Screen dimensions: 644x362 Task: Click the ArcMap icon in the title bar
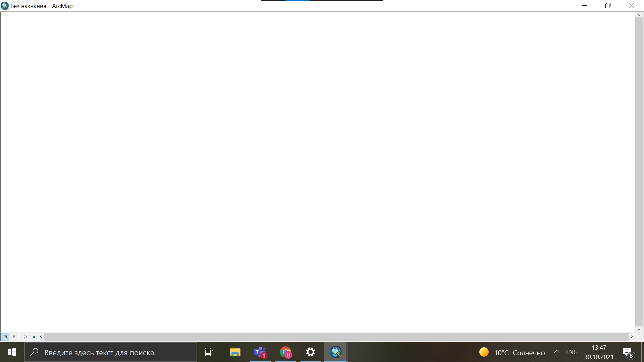pyautogui.click(x=5, y=6)
